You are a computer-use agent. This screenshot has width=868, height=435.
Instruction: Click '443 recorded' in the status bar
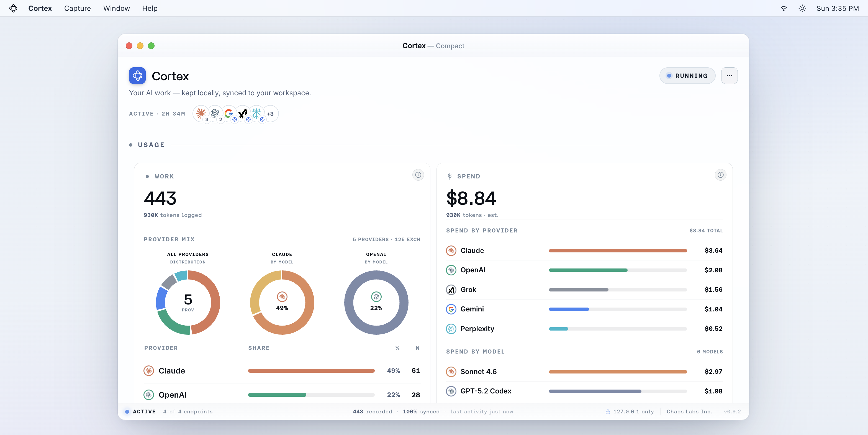pyautogui.click(x=373, y=412)
